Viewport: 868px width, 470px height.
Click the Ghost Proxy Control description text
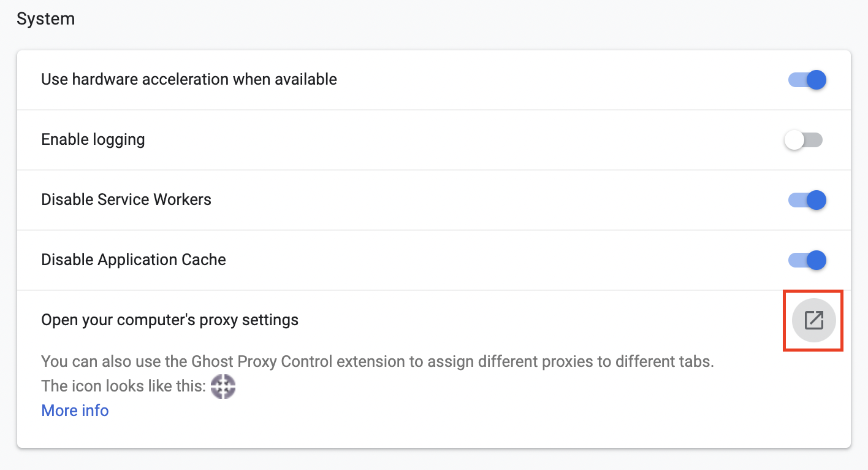pyautogui.click(x=377, y=361)
